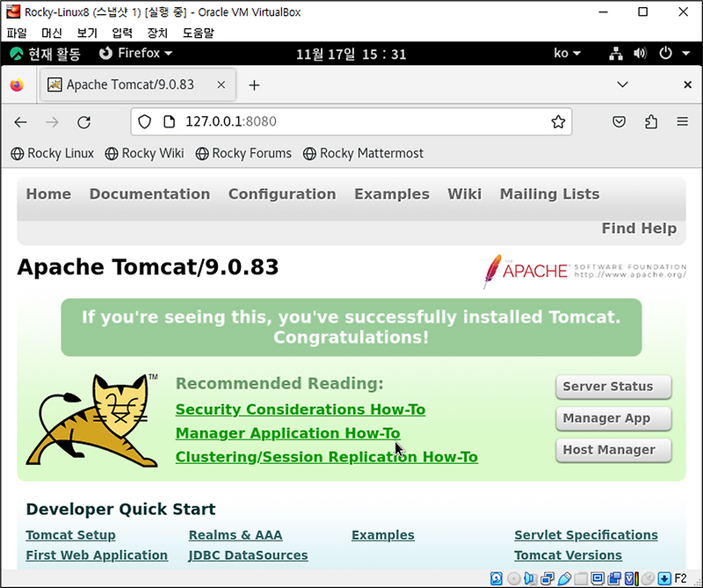Click the USB devices icon in VirtualBox status bar
The image size is (703, 588).
click(563, 578)
